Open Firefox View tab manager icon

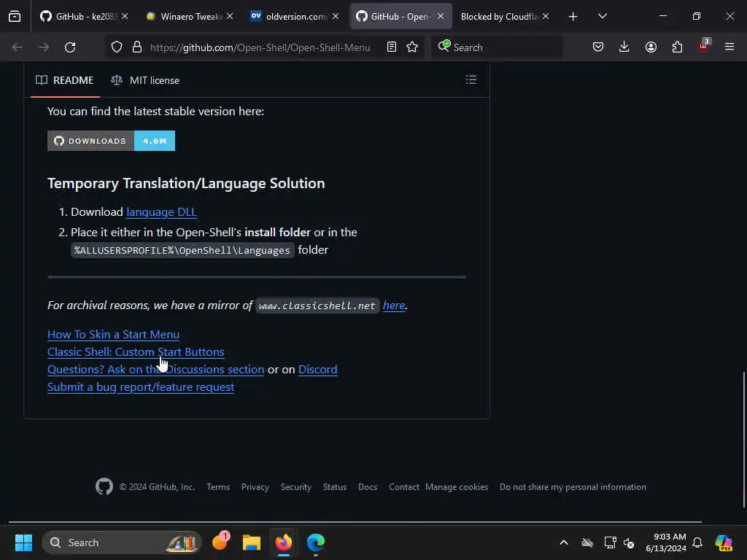pyautogui.click(x=15, y=17)
